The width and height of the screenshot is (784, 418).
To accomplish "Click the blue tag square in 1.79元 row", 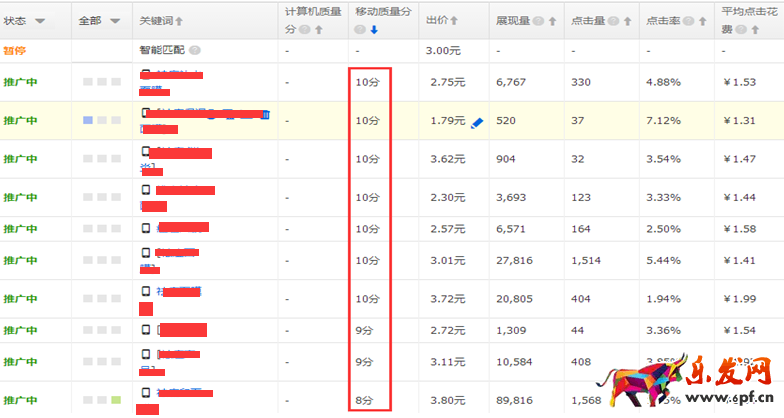I will (88, 120).
